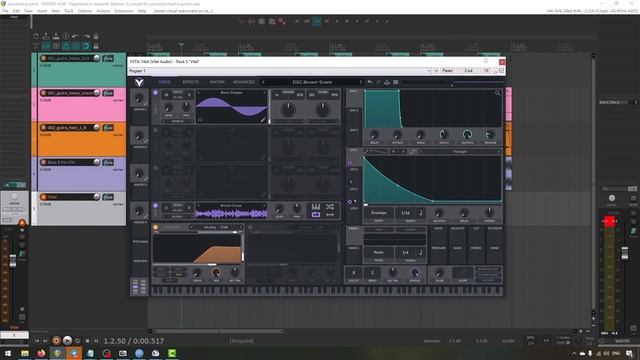Click REAPER project settings toolbar icon
Screen dimensions: 640x360
[x=66, y=36]
